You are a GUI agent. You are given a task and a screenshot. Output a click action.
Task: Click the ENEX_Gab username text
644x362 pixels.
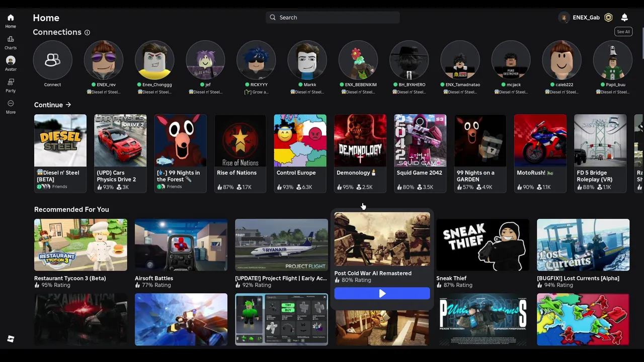pyautogui.click(x=586, y=18)
